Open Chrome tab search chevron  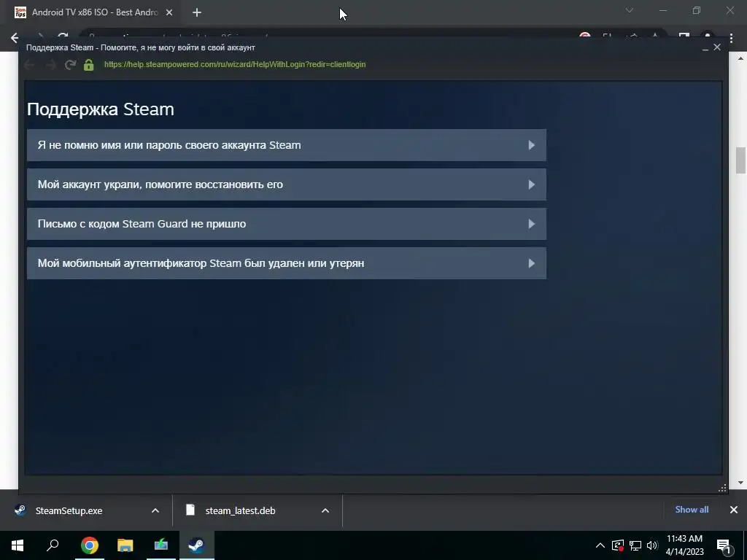tap(630, 10)
